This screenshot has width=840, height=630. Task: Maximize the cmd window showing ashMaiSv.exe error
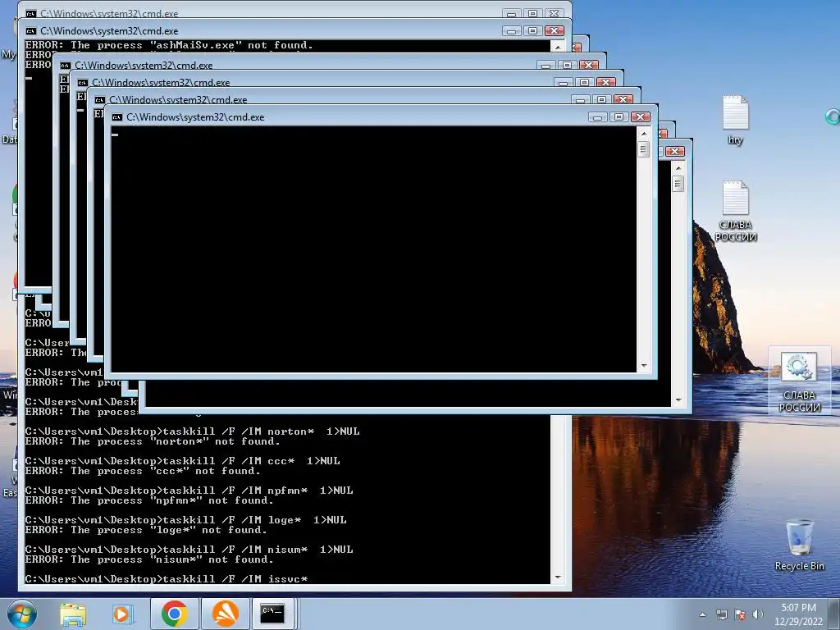coord(533,30)
